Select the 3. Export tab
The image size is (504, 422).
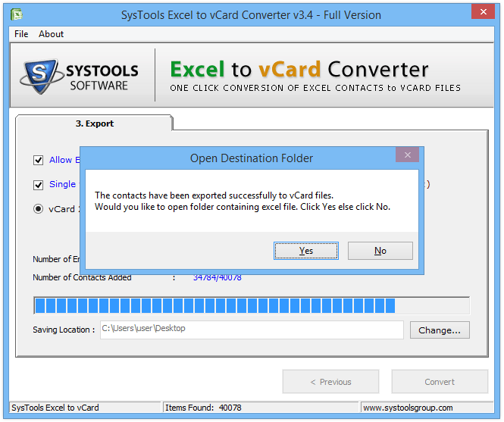tap(94, 123)
